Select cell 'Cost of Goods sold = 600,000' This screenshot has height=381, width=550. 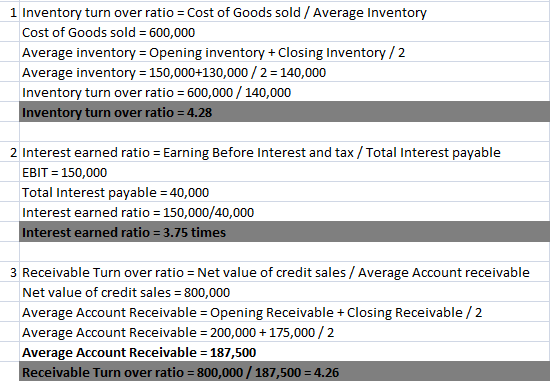click(x=284, y=32)
